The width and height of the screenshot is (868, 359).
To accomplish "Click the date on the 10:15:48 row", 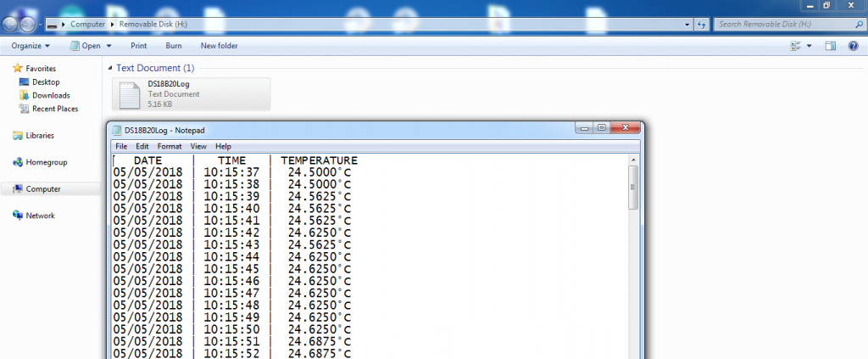I will point(147,305).
